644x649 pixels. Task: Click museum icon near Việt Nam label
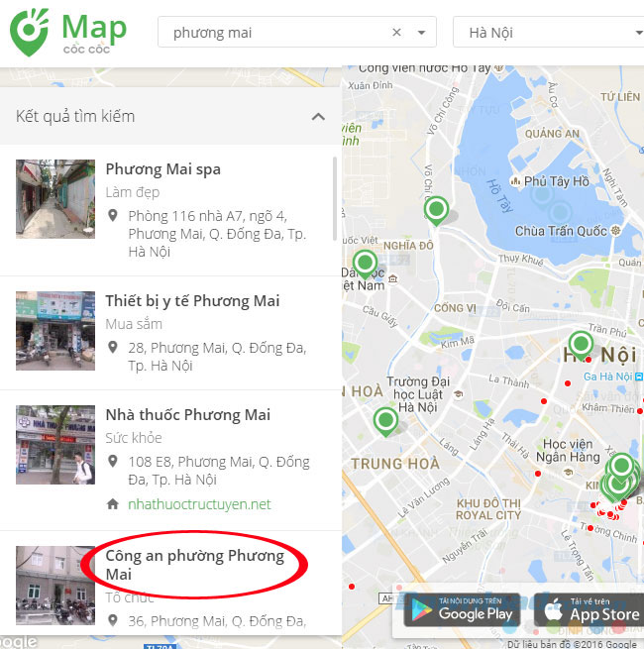(x=393, y=278)
